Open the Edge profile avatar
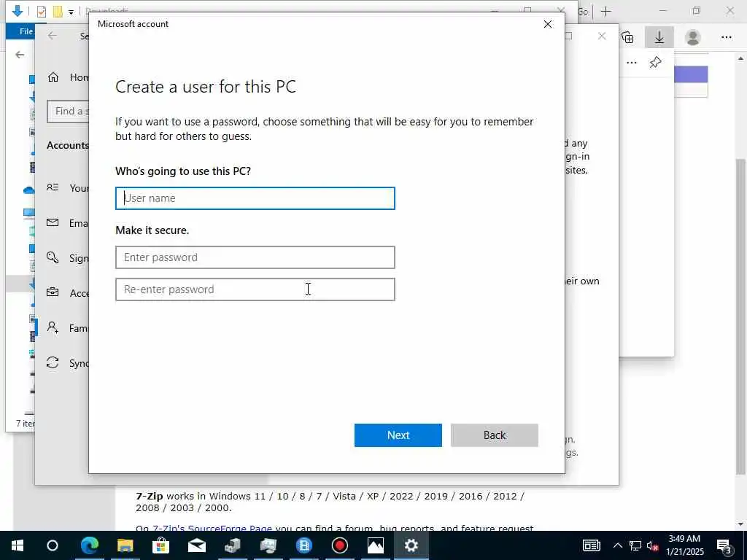The image size is (747, 560). pos(693,37)
